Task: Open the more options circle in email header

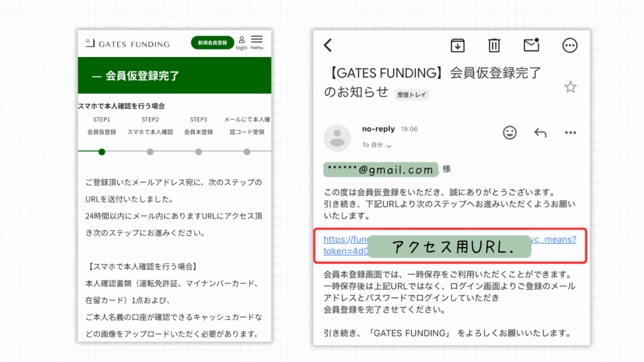Action: coord(570,45)
